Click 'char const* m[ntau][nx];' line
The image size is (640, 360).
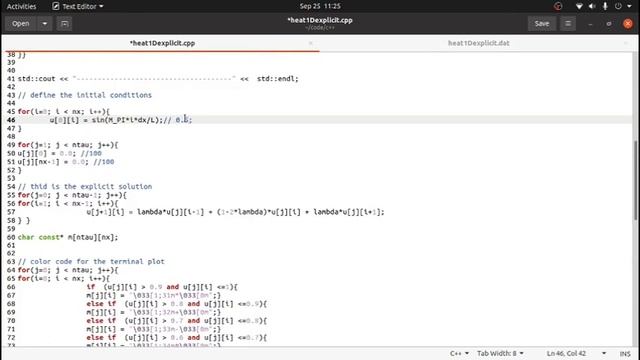pos(68,237)
